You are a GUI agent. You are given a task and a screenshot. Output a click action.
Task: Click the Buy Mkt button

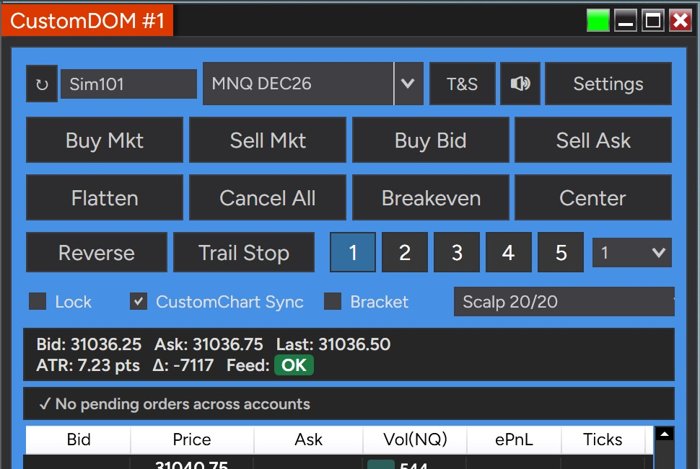tap(104, 140)
